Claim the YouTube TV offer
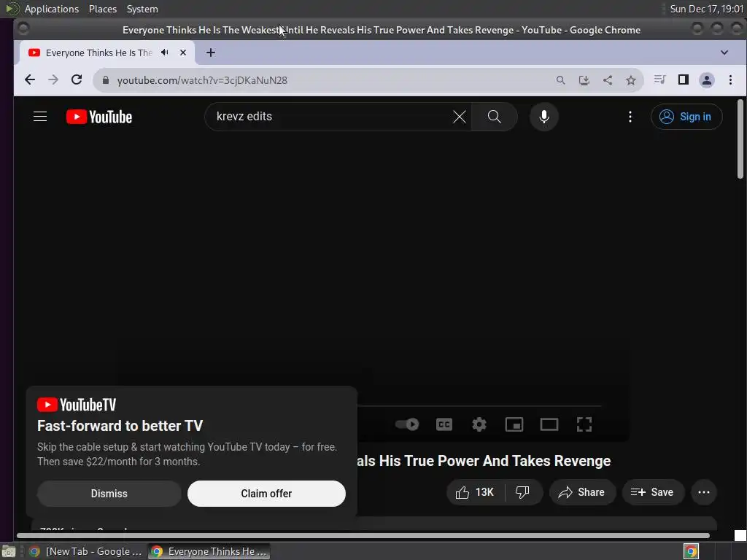 pos(266,494)
